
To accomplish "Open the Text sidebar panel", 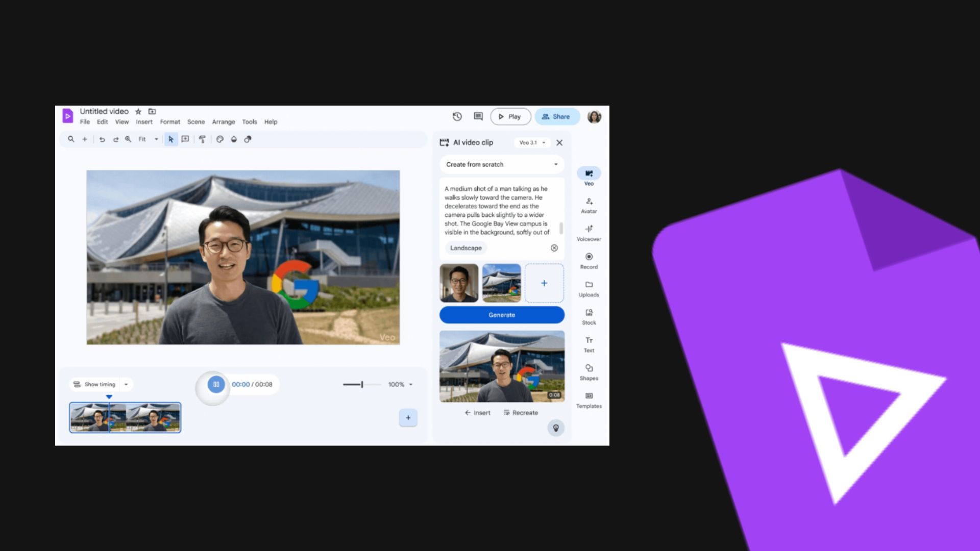I will 589,344.
